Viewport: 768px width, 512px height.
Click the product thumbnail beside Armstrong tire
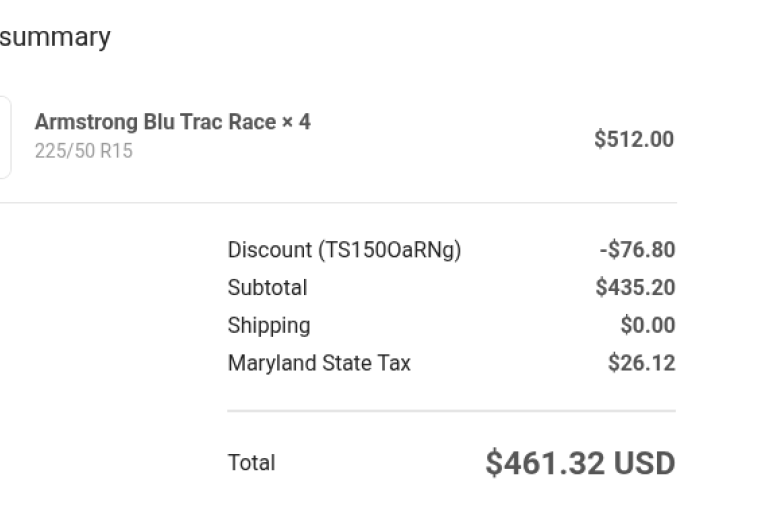(x=5, y=137)
